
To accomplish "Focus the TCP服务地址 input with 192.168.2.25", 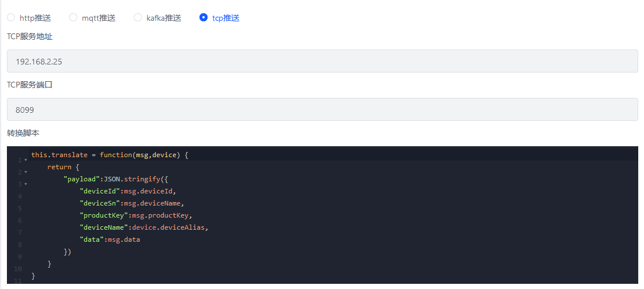I will coord(322,61).
